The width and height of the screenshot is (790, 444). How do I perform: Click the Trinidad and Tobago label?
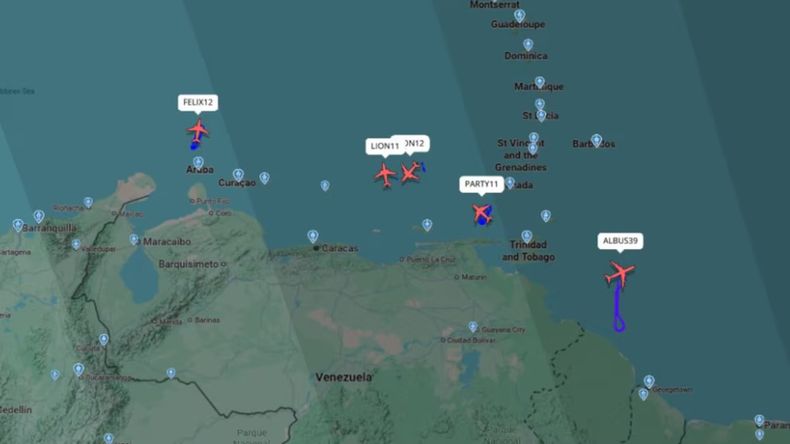528,251
